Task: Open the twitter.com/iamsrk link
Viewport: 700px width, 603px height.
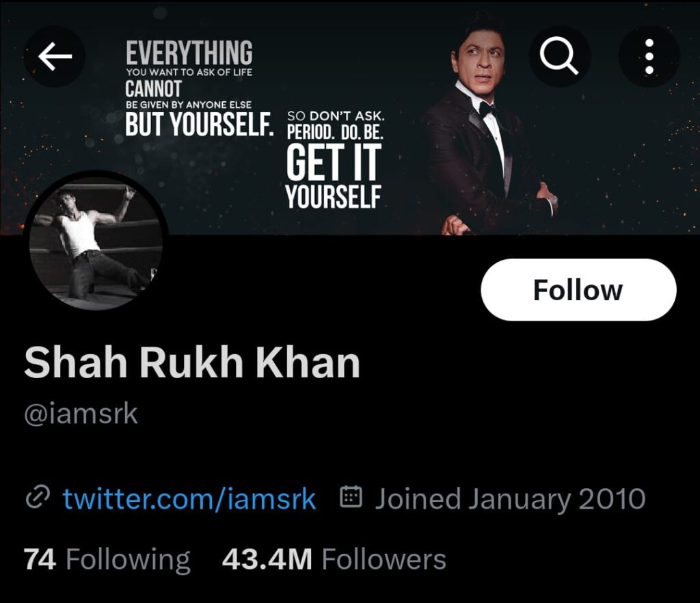Action: (189, 499)
